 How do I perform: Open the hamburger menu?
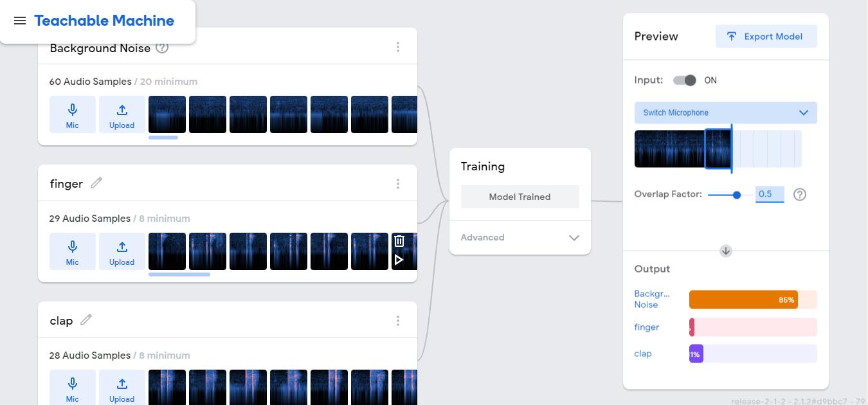point(20,21)
